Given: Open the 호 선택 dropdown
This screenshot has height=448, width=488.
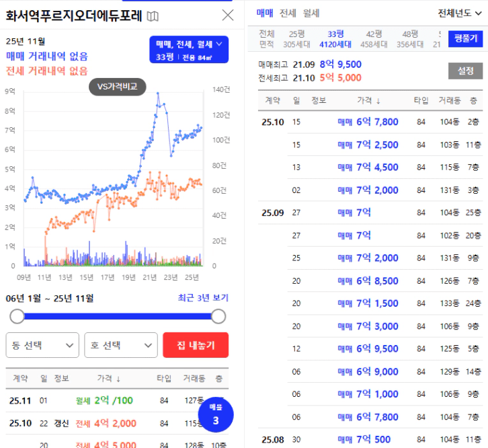Looking at the screenshot, I should (121, 345).
